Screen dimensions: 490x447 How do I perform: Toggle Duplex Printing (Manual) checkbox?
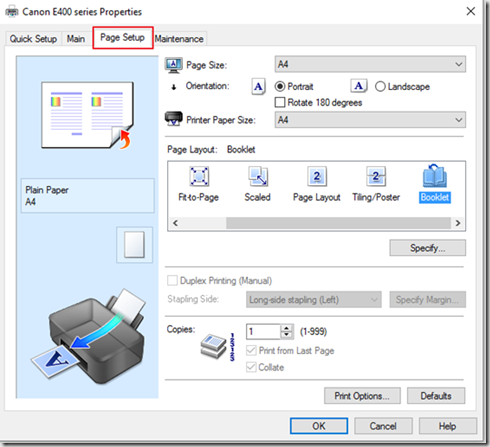coord(172,280)
